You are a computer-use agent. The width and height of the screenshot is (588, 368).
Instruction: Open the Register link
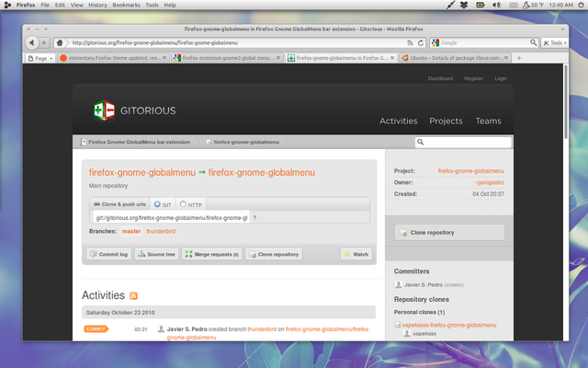474,78
